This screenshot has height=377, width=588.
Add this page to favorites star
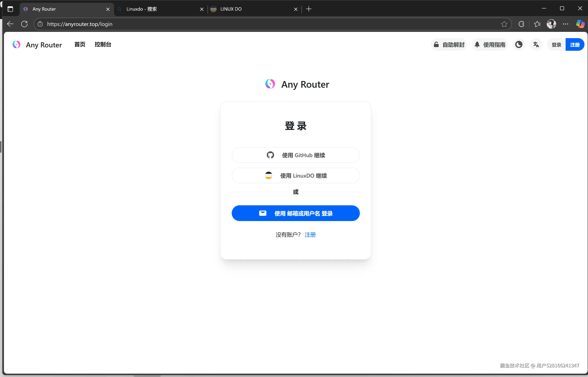(x=504, y=24)
